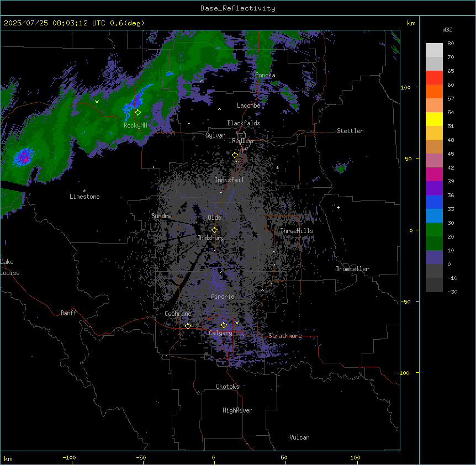Click the 80 value on the dBZ legend
This screenshot has height=465, width=476.
pos(451,44)
